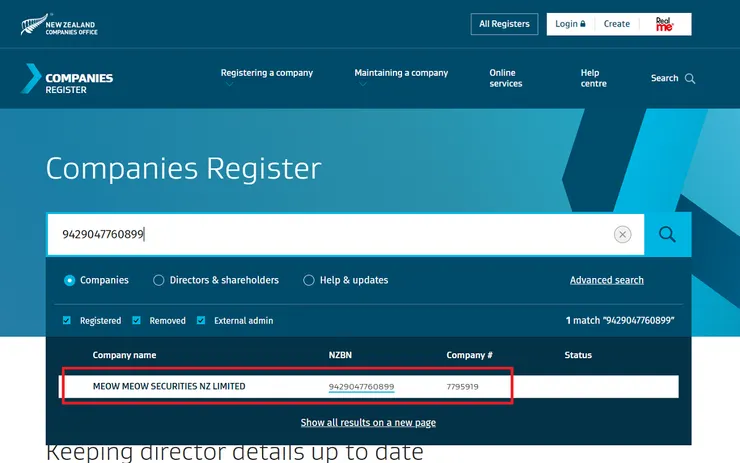Click Show all results on a new page
Viewport: 740px width, 463px height.
[x=368, y=422]
